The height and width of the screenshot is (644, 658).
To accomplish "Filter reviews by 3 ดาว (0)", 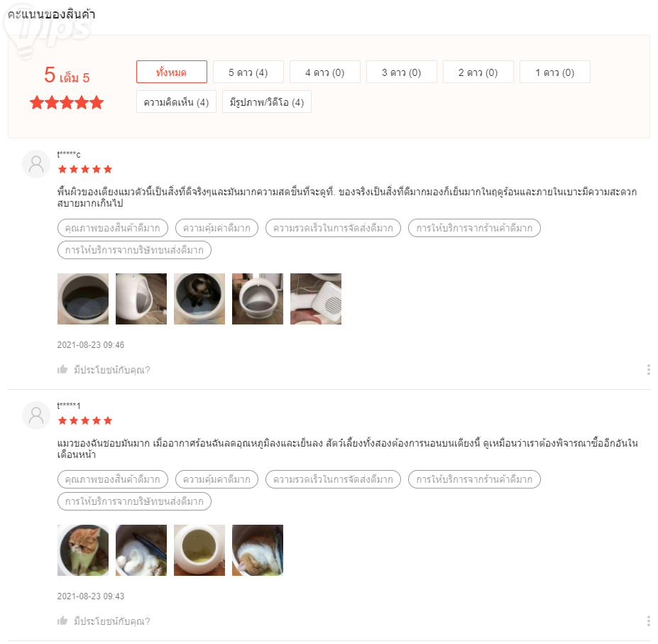I will coord(402,72).
